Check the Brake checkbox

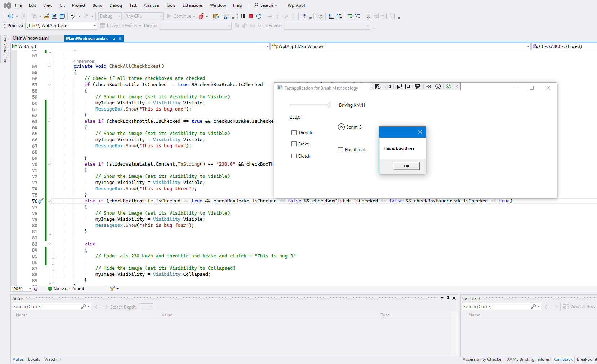click(294, 144)
